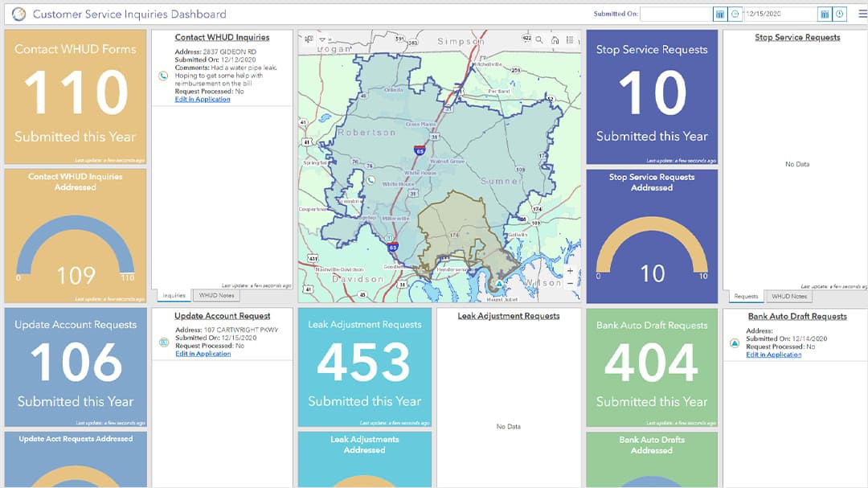Open Edit in Application link for Gideon Rd
The image size is (868, 488).
pos(203,99)
